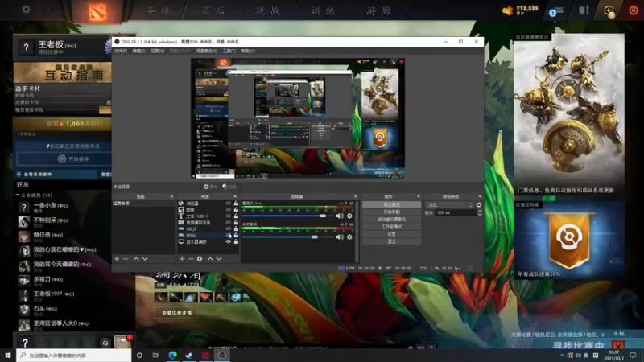Click the red power quit icon in Dota
The height and width of the screenshot is (362, 644).
(634, 10)
